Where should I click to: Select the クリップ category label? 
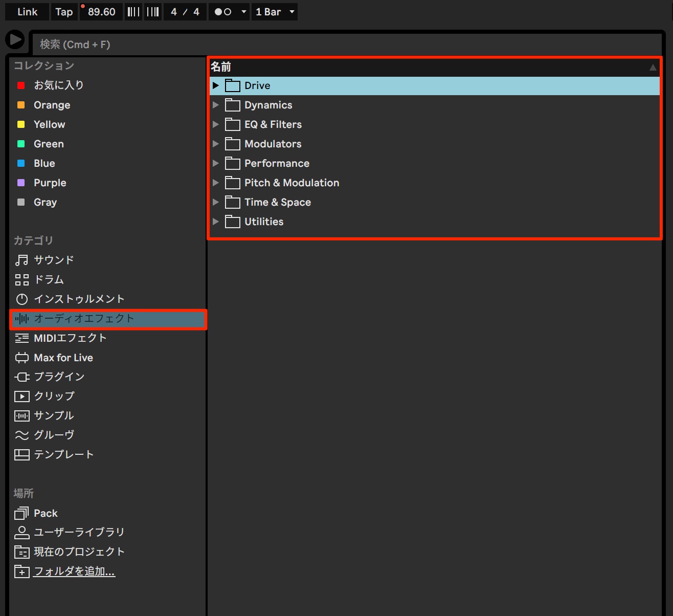(54, 397)
